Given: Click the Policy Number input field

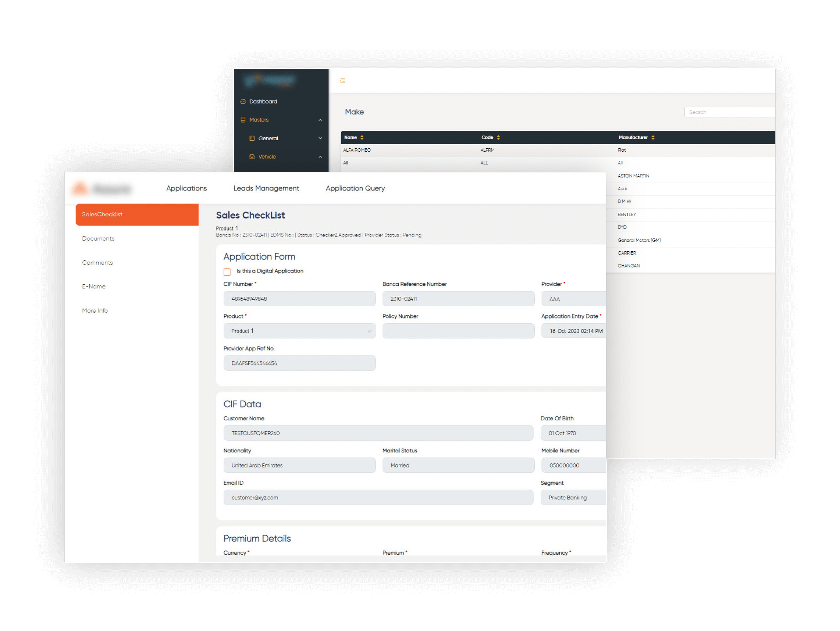Looking at the screenshot, I should coord(458,331).
